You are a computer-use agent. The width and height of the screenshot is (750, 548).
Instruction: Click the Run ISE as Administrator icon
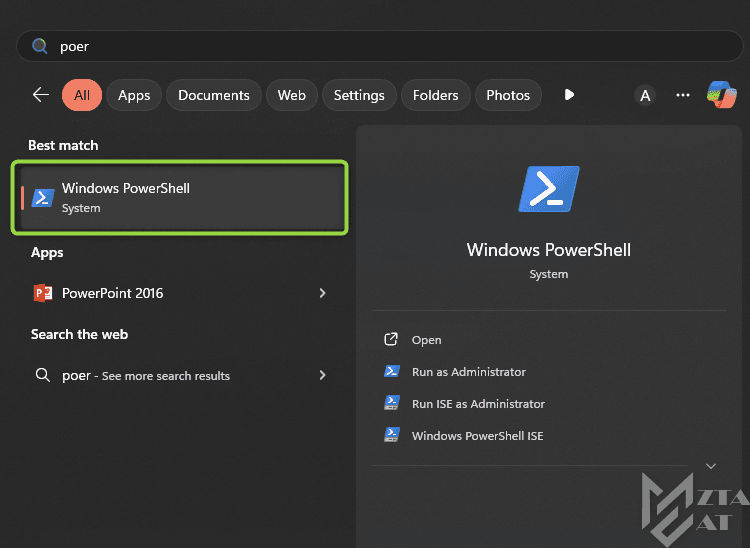point(392,403)
